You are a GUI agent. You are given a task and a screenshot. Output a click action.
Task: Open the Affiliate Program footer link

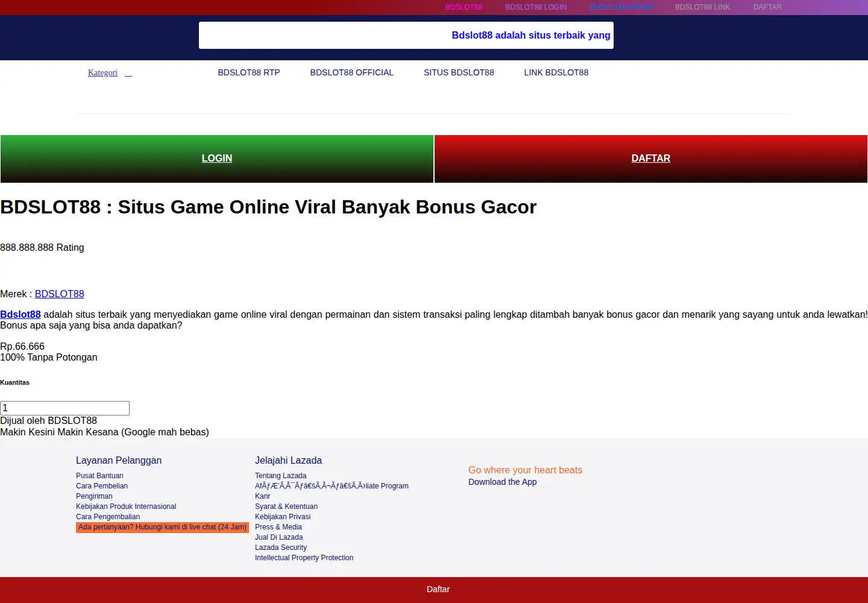coord(332,486)
